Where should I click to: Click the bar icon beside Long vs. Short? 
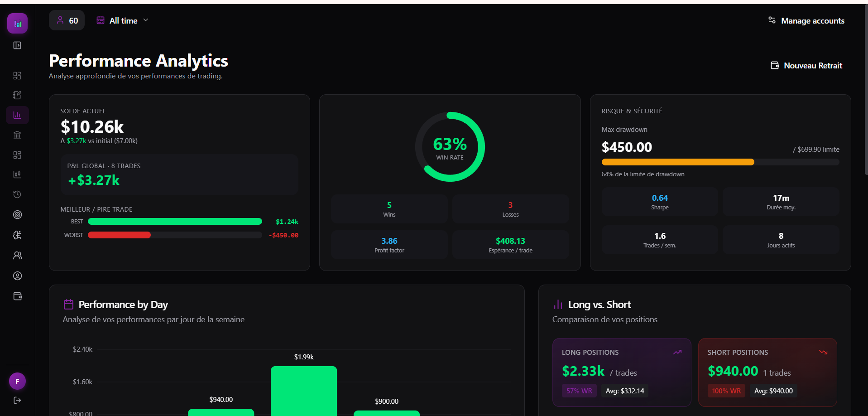coord(558,304)
